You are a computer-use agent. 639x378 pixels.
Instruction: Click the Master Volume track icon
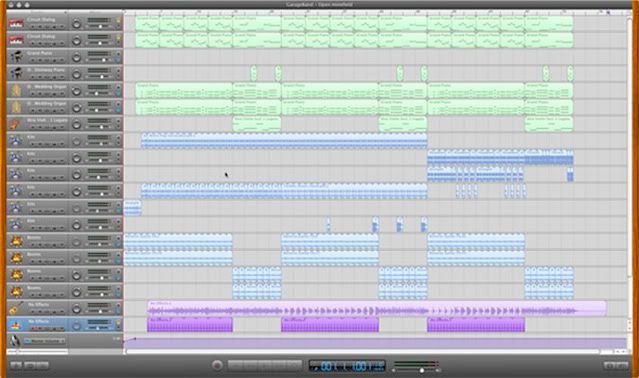point(15,341)
